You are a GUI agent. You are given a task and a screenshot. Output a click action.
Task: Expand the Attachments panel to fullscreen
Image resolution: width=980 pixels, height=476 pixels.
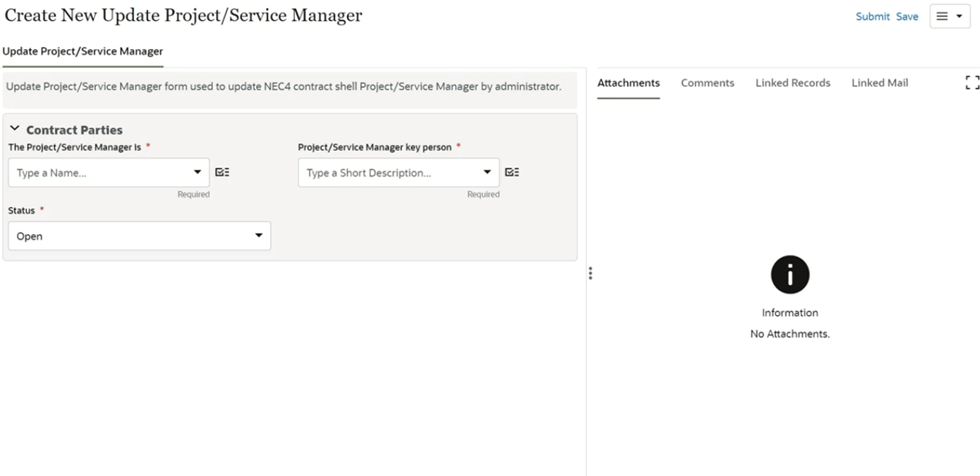(x=971, y=82)
